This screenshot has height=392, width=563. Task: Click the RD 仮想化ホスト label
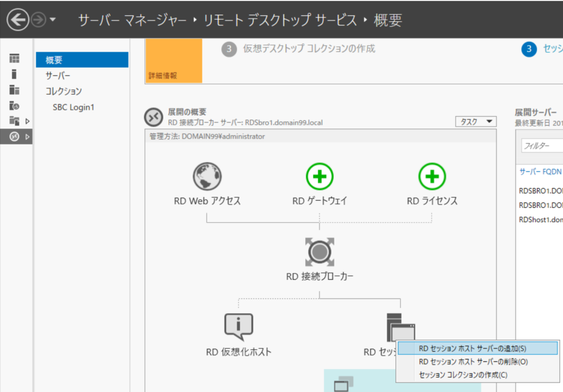click(239, 352)
